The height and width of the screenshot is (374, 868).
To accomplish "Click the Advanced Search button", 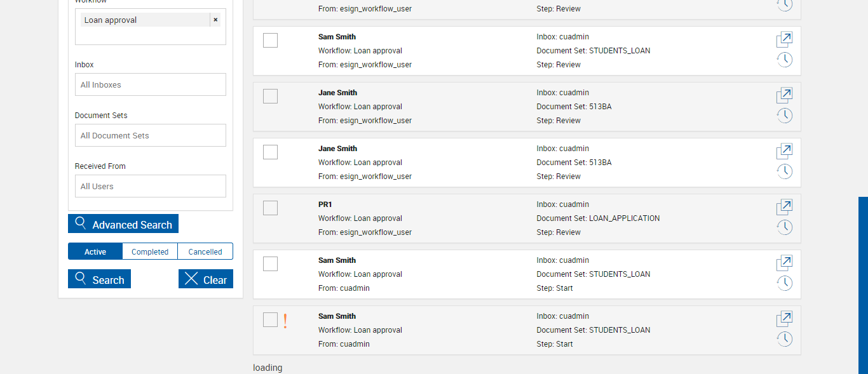I will pyautogui.click(x=123, y=224).
